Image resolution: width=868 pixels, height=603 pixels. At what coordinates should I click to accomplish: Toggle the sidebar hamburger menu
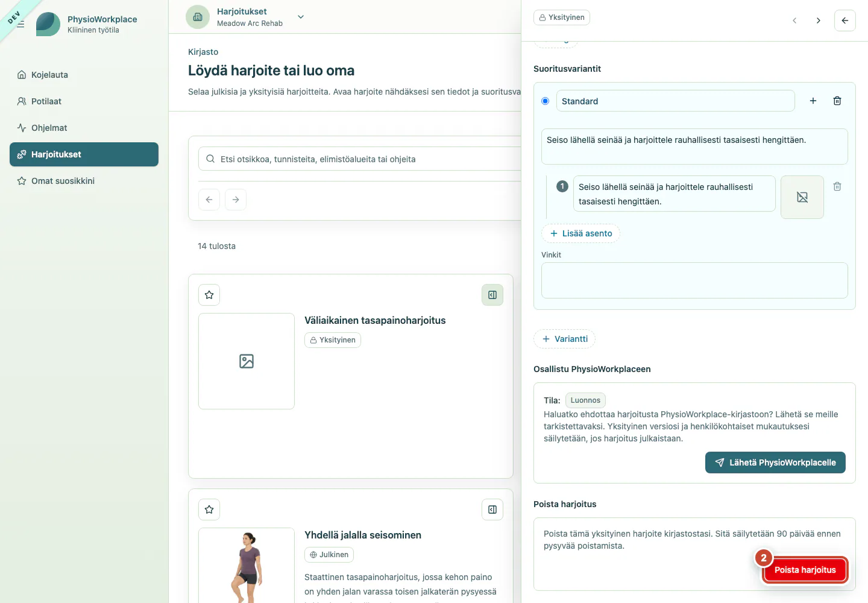pyautogui.click(x=20, y=24)
